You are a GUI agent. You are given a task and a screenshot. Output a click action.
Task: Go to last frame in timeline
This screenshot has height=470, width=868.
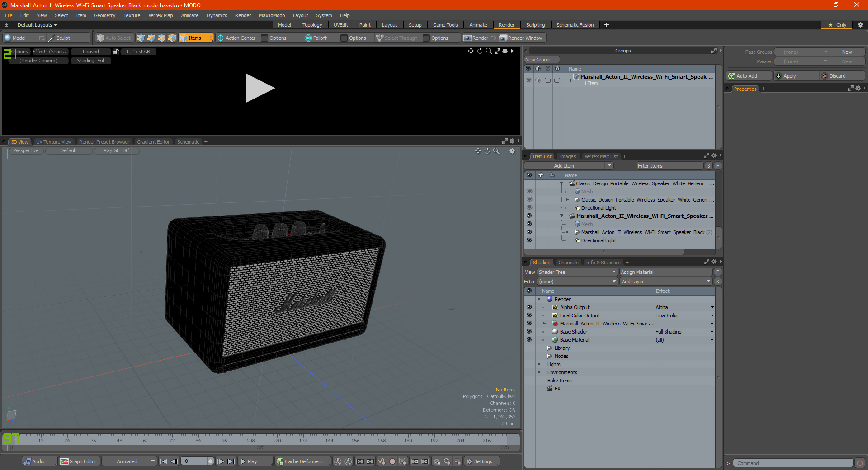coord(231,461)
